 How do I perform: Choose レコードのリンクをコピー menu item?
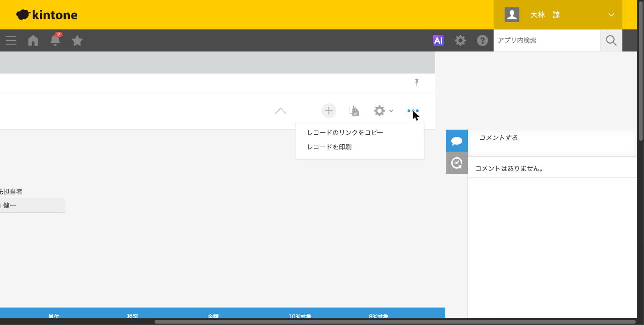click(360, 132)
